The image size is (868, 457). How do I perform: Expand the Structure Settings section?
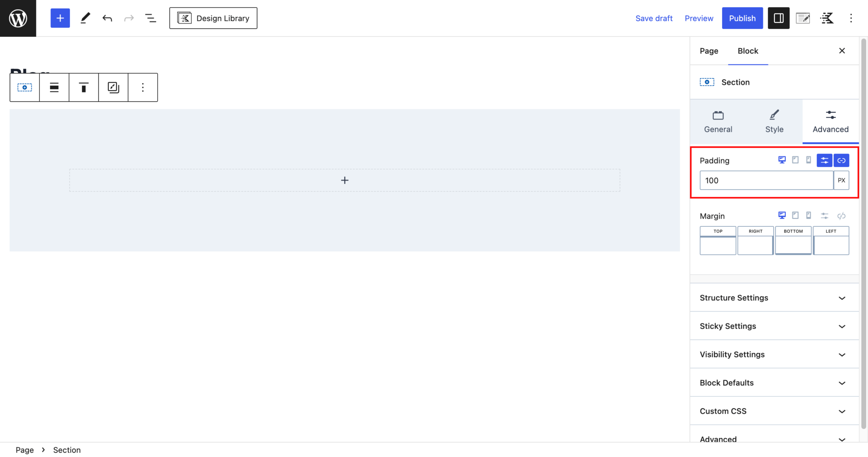(773, 298)
